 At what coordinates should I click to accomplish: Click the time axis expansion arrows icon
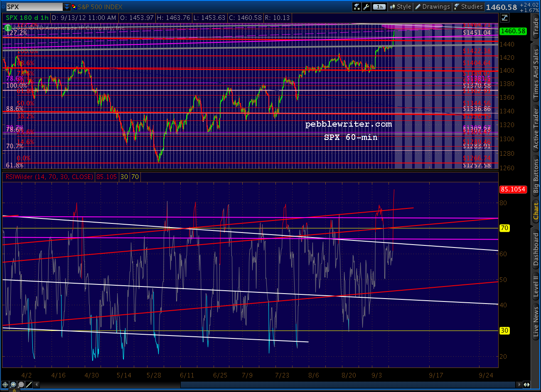527,385
